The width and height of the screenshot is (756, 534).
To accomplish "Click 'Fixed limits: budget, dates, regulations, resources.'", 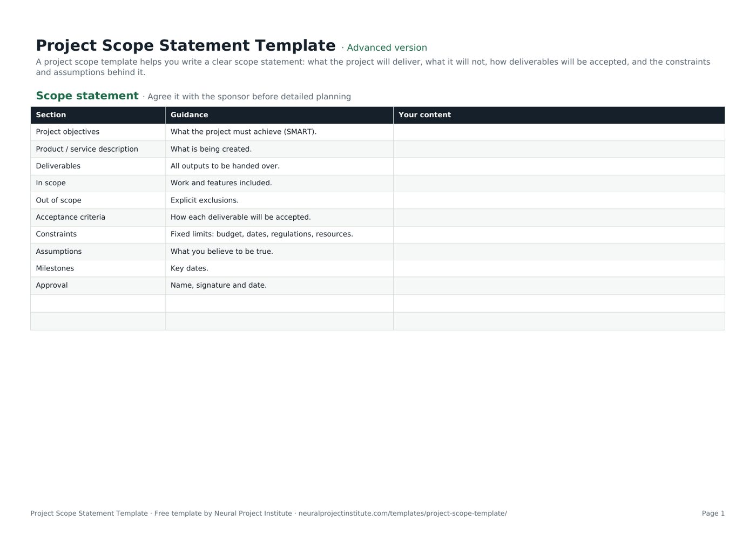I will coord(279,234).
